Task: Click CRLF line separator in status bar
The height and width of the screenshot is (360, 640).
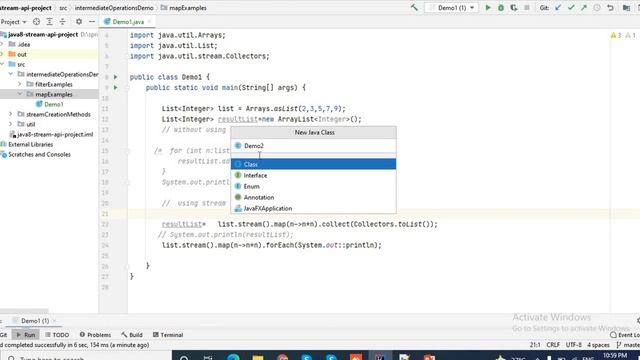Action: tap(553, 345)
